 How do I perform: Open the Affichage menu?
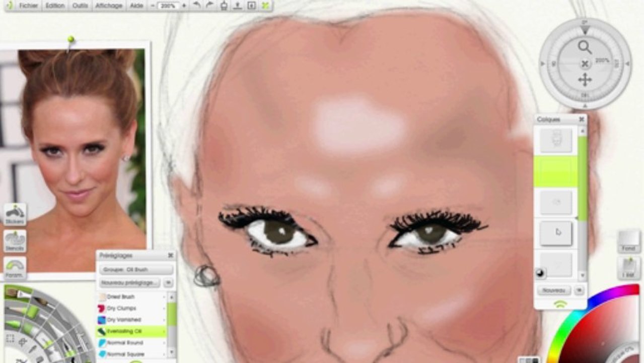tap(109, 6)
